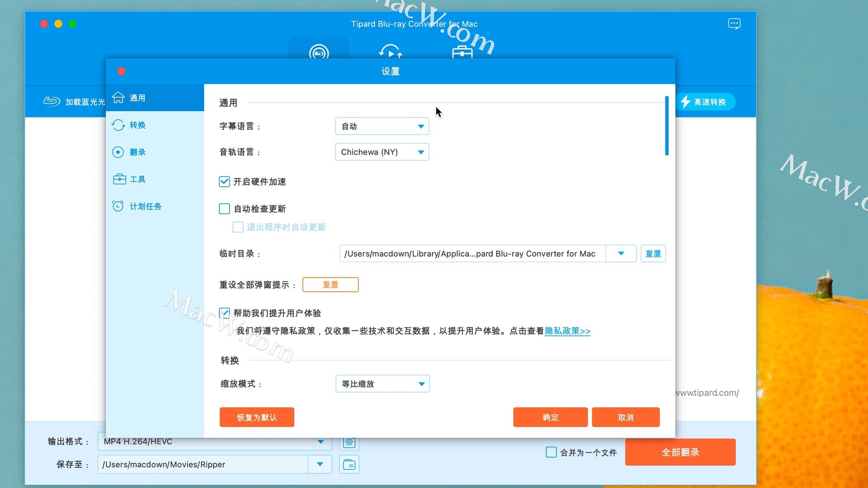Expand the 字幕语言 dropdown
Viewport: 868px width, 488px height.
click(382, 126)
